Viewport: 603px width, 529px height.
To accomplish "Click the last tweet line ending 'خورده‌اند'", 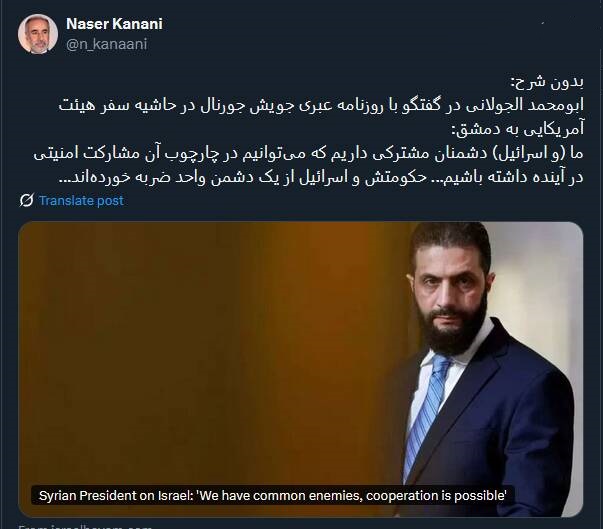I will point(321,177).
